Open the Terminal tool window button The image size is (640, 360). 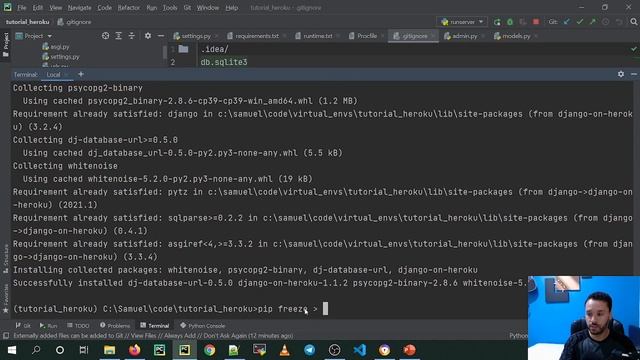point(154,326)
